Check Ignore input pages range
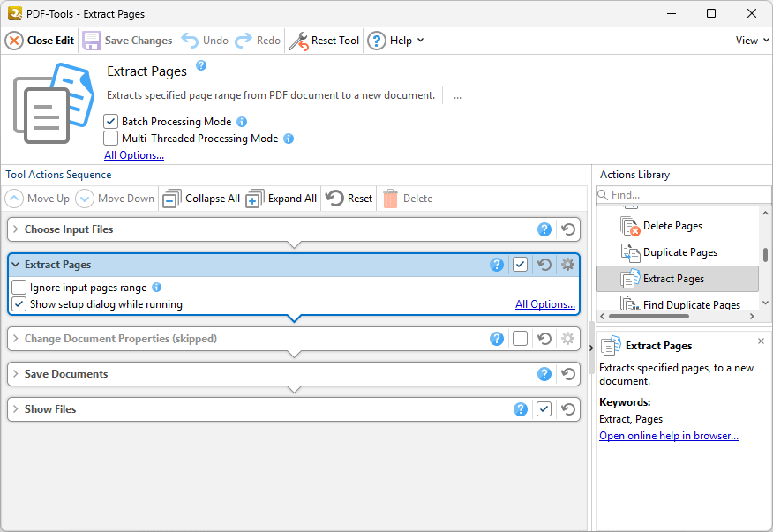Viewport: 773px width, 532px height. (x=19, y=287)
